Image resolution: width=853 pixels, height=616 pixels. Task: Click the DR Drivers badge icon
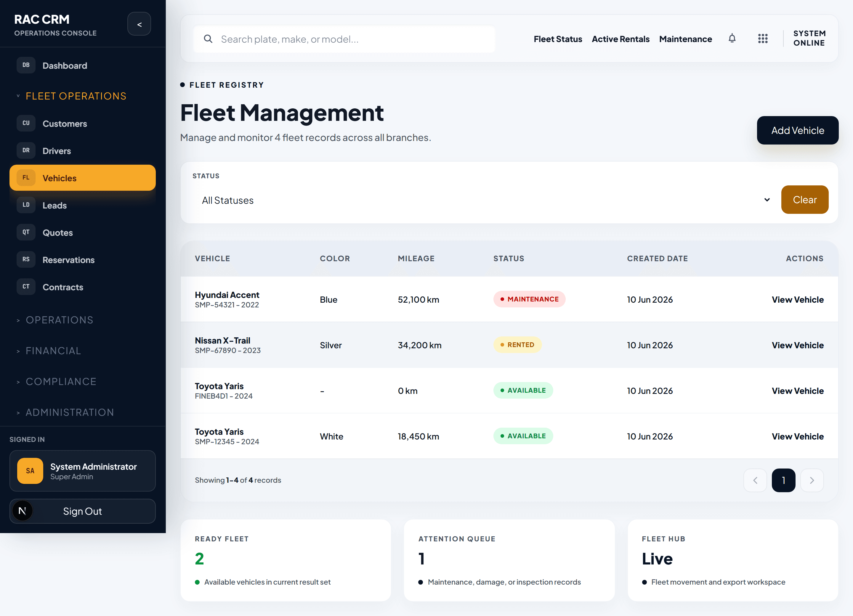(x=26, y=150)
